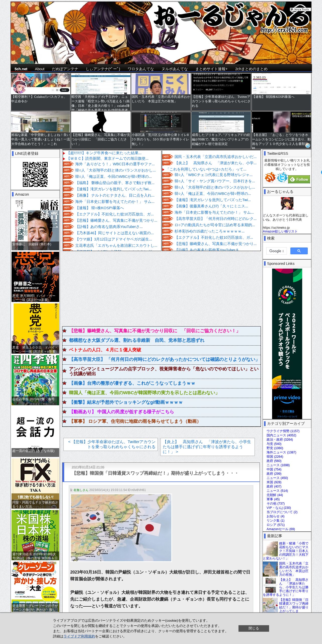Image resolution: width=322 pixels, height=644 pixels.
Task: Open headline ロ○アの動員兵たちが司令官に詰め寄る
Action: point(215,225)
